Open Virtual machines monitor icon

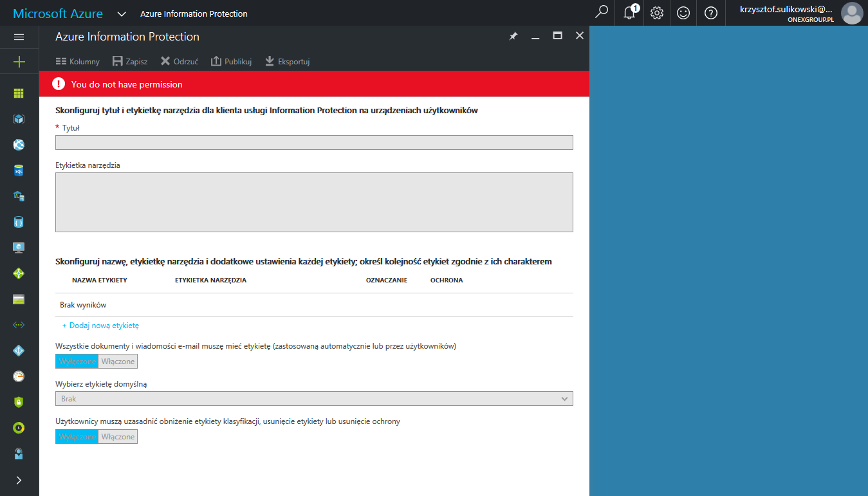pyautogui.click(x=19, y=248)
